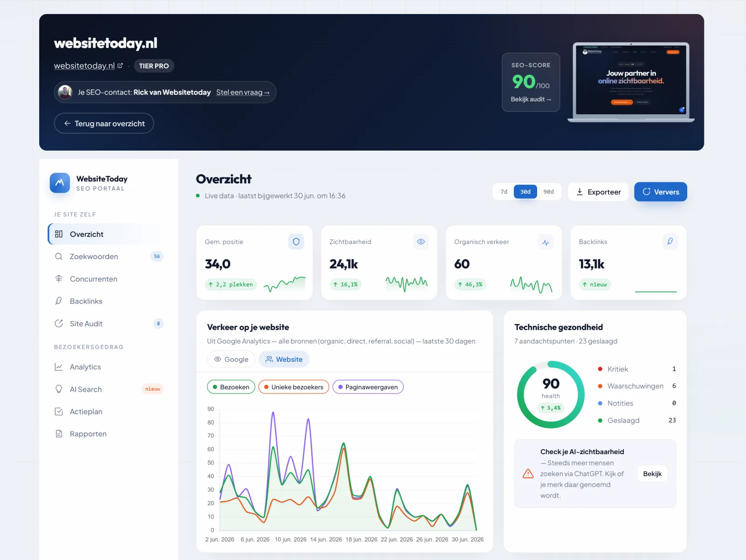Click the chart icon next to Analytics
Image resolution: width=746 pixels, height=560 pixels.
pyautogui.click(x=59, y=367)
